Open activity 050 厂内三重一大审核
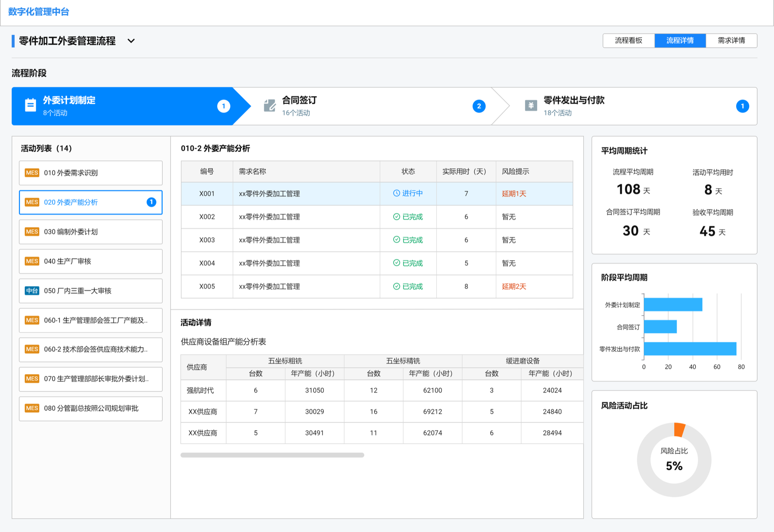The height and width of the screenshot is (532, 774). [x=91, y=291]
